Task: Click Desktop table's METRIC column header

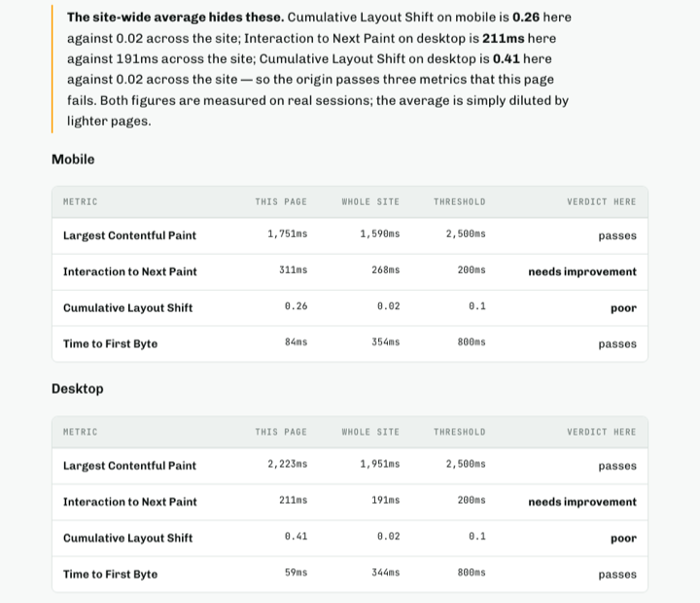Action: click(81, 432)
